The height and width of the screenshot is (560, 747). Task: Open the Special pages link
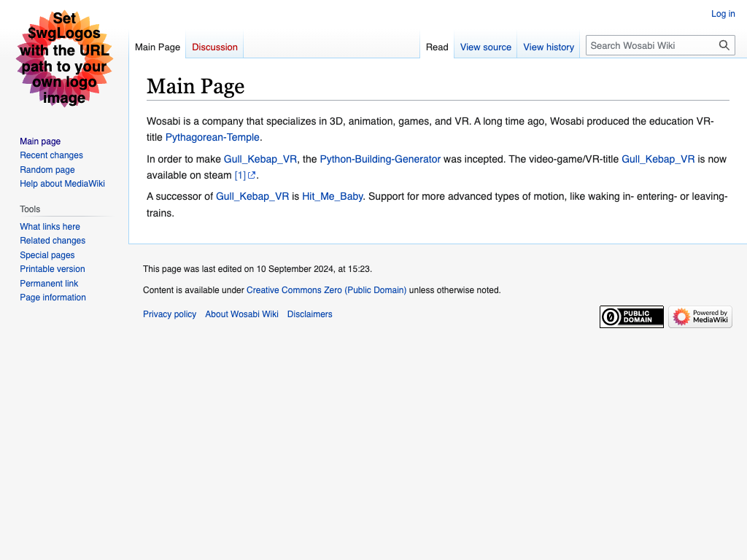47,255
